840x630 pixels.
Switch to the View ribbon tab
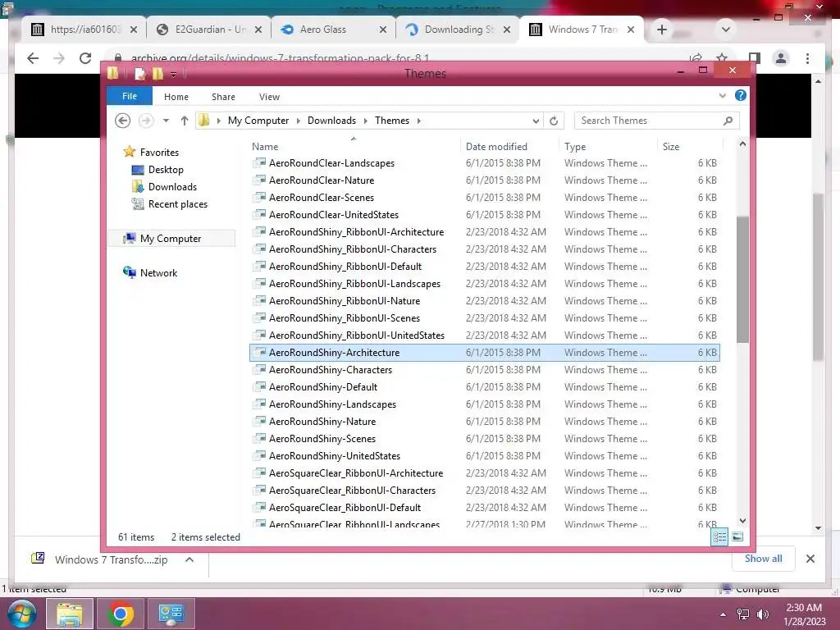pyautogui.click(x=269, y=97)
